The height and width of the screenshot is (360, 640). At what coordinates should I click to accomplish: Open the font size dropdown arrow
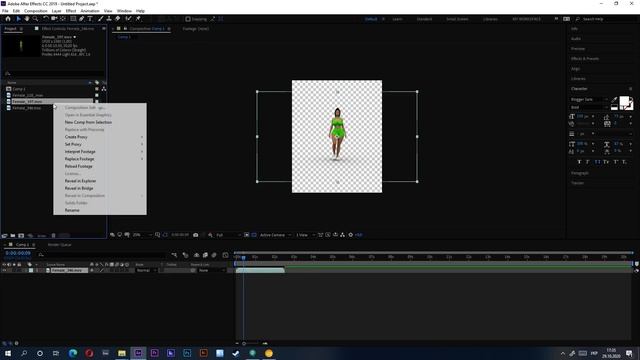[593, 117]
